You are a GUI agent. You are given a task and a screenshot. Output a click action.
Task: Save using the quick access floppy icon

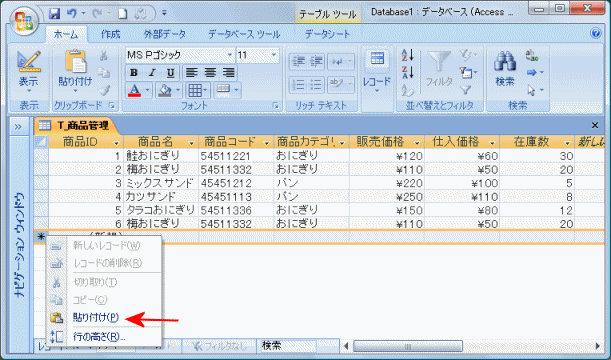tap(54, 14)
